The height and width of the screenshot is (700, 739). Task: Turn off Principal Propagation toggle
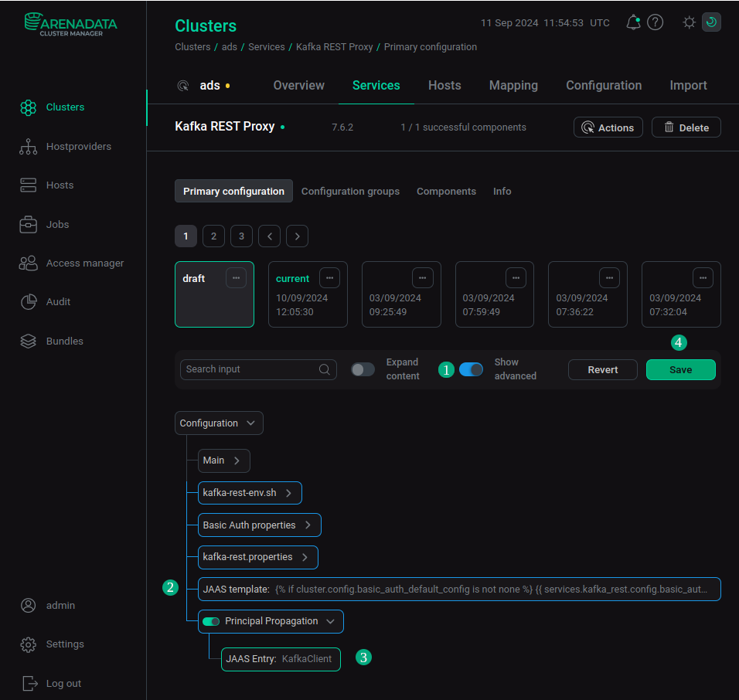[x=211, y=621]
